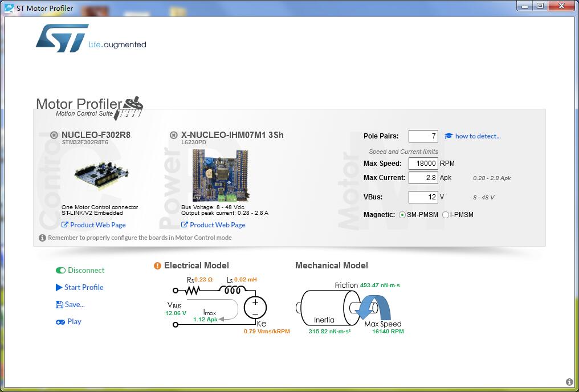Minimize the ST Motor Profiler window

[524, 6]
